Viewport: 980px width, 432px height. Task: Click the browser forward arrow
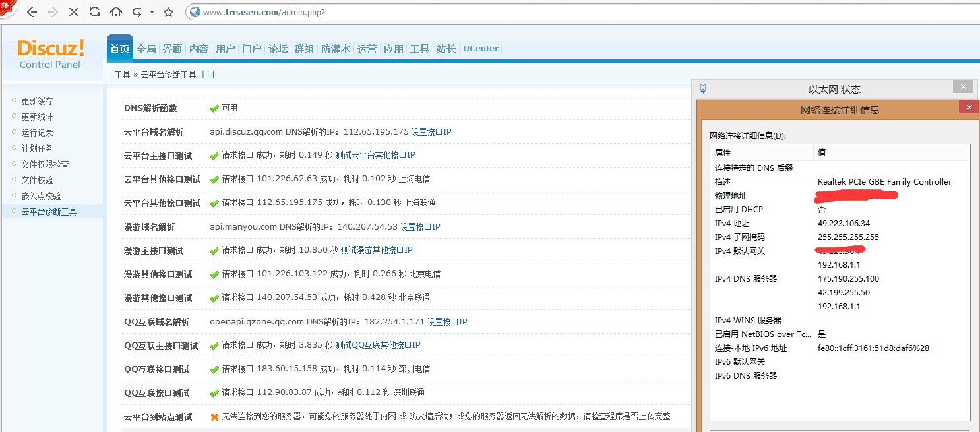coord(53,12)
